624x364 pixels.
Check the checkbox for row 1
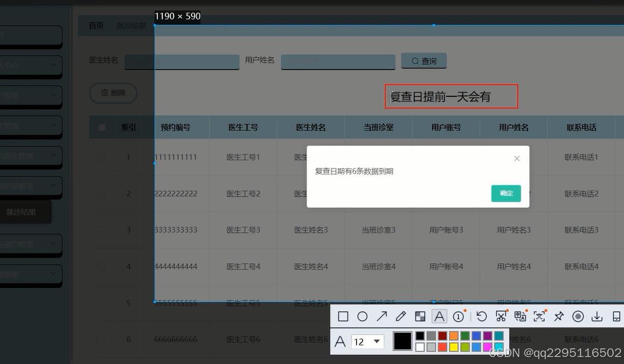pyautogui.click(x=102, y=157)
